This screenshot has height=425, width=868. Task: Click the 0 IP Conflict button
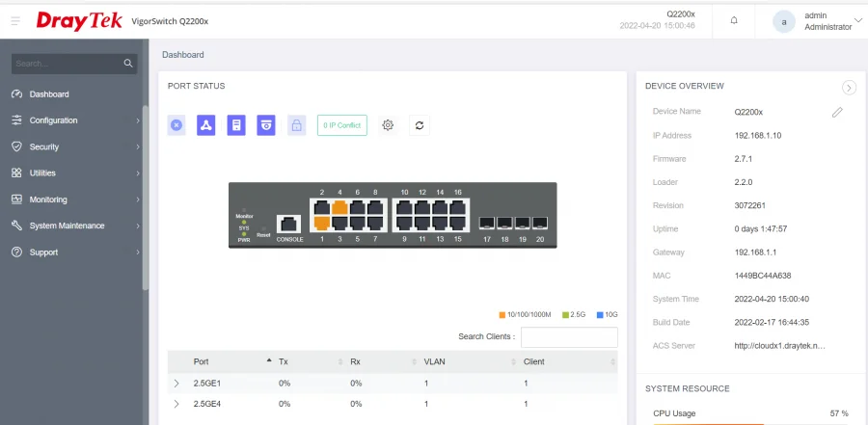[x=341, y=125]
